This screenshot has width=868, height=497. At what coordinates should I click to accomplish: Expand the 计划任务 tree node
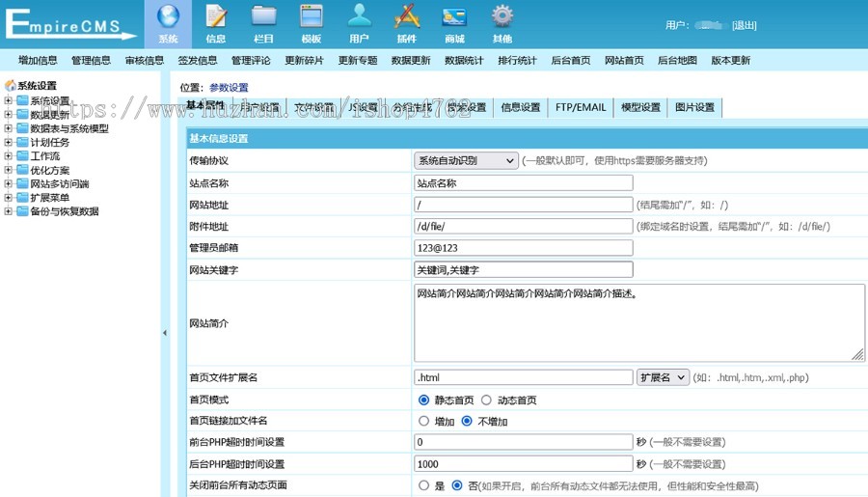(9, 142)
